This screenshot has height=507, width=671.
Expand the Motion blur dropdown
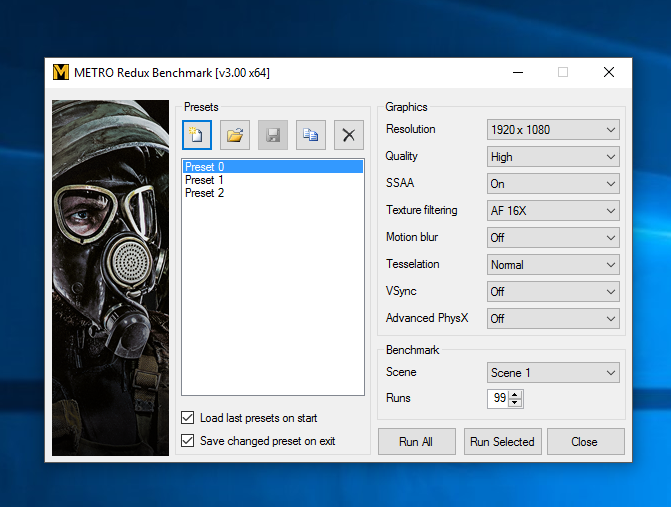click(x=553, y=237)
